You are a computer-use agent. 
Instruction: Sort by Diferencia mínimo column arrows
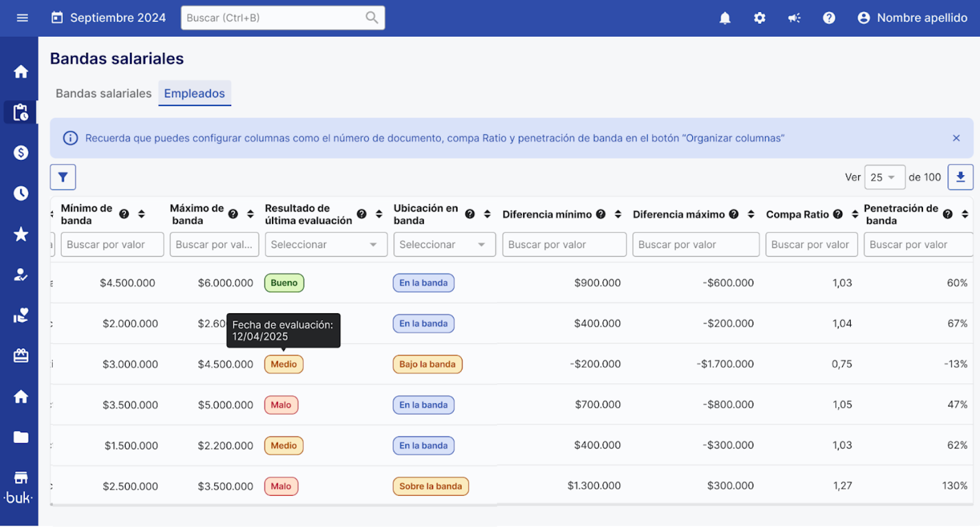618,214
